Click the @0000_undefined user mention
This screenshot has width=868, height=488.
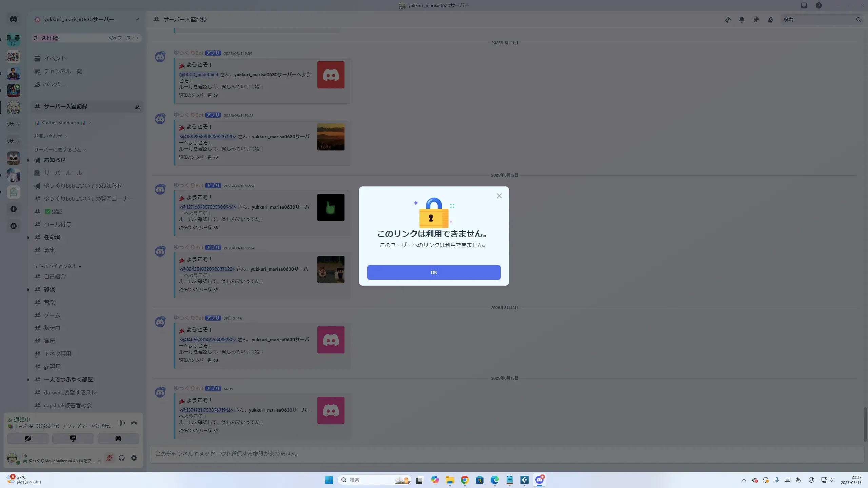pyautogui.click(x=199, y=75)
